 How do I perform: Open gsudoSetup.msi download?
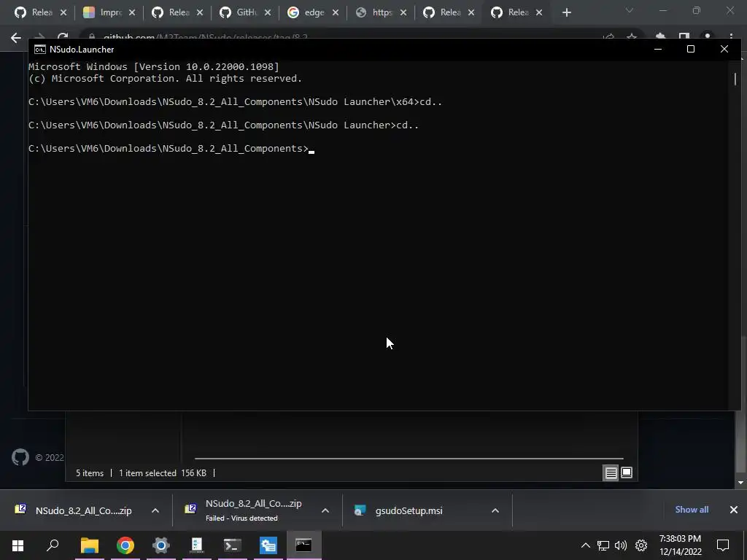point(409,510)
